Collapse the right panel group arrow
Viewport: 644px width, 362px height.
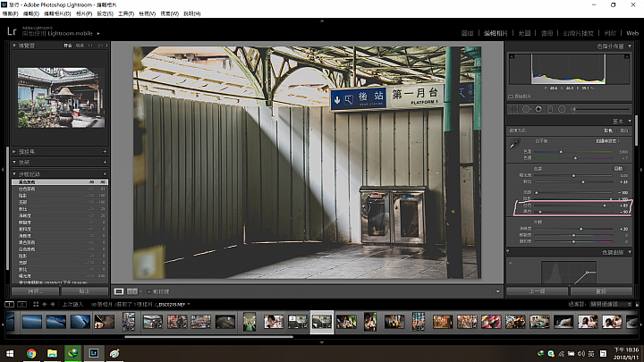pyautogui.click(x=641, y=169)
